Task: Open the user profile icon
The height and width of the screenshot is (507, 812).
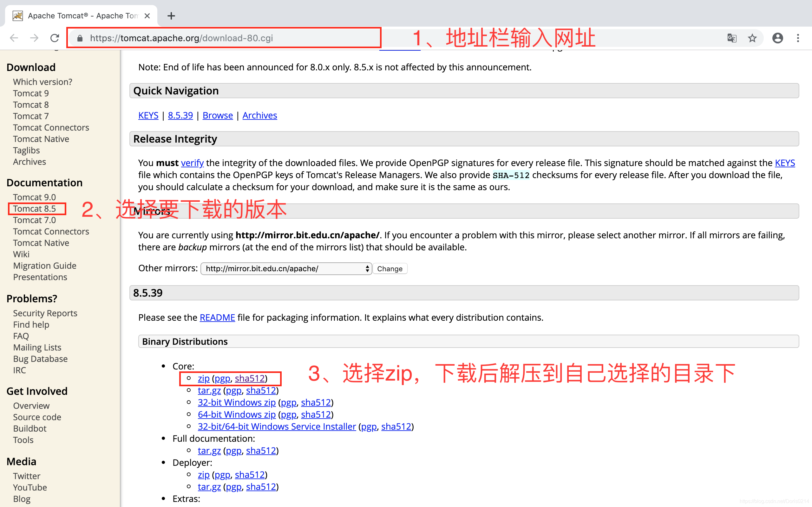Action: coord(777,38)
